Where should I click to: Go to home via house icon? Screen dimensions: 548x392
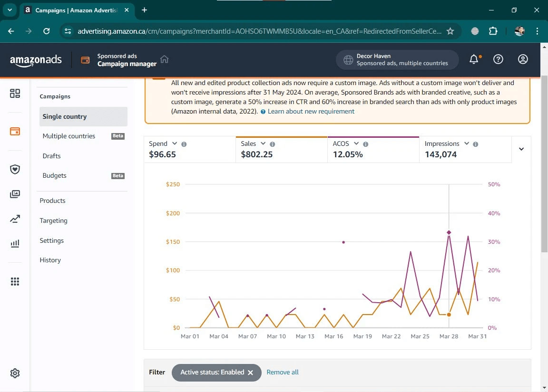pos(165,59)
